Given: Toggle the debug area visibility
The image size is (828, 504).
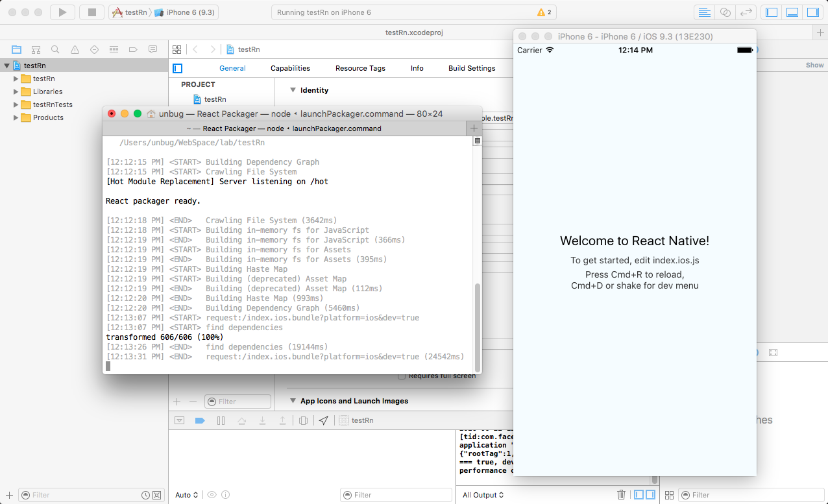Looking at the screenshot, I should pos(792,12).
